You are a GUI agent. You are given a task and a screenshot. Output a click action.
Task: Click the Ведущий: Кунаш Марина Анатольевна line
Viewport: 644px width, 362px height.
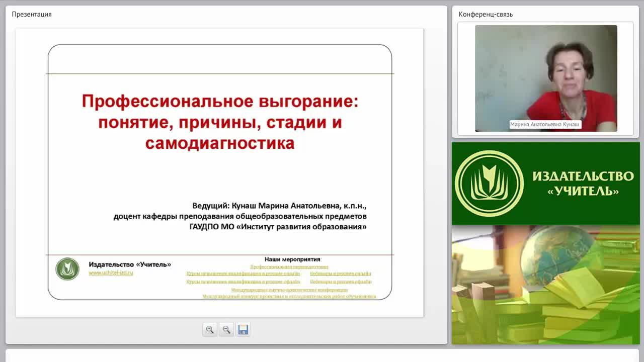pyautogui.click(x=280, y=206)
